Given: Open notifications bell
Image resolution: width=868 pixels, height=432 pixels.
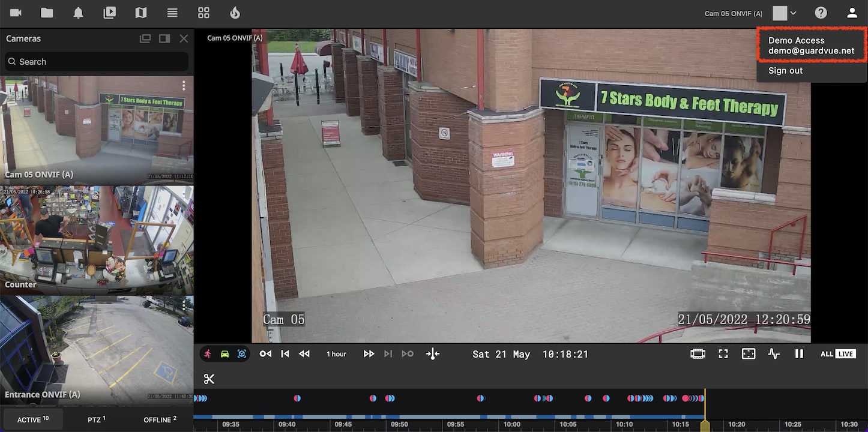Looking at the screenshot, I should pyautogui.click(x=78, y=13).
